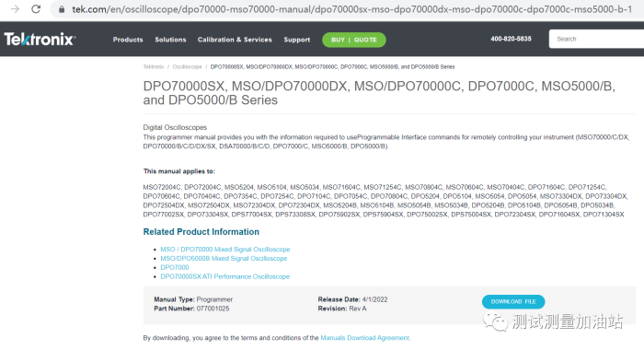
Task: Click the Manual Type Programmer text
Action: click(x=193, y=299)
